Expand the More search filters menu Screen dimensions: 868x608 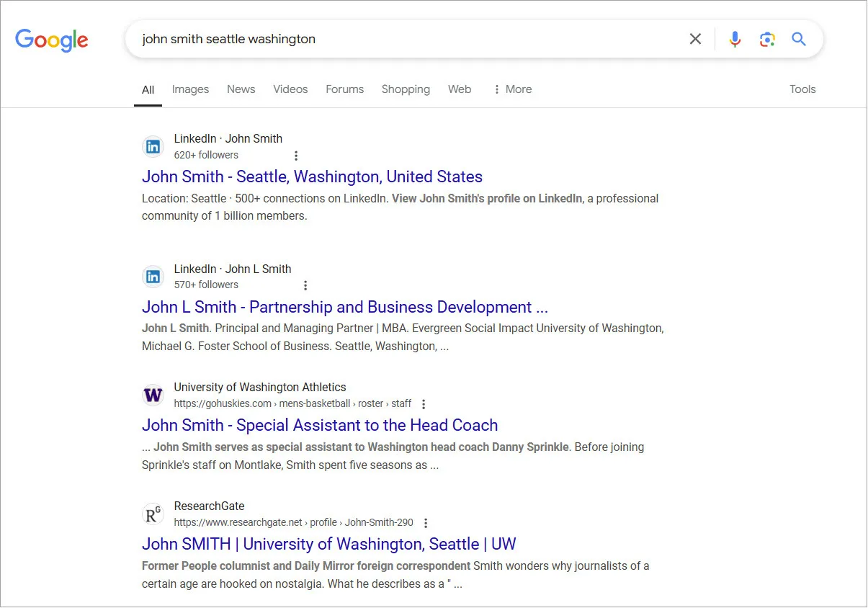tap(512, 89)
